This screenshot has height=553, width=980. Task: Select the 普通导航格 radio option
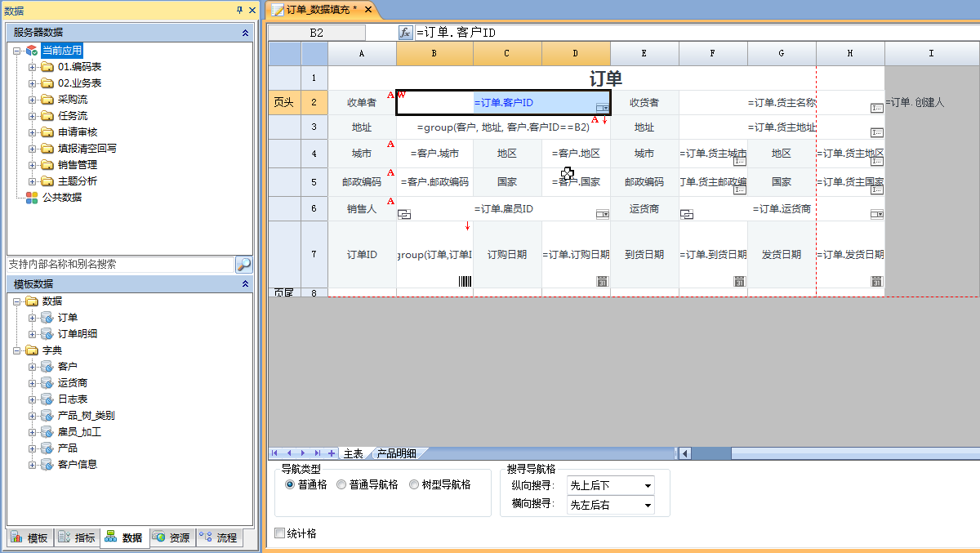pyautogui.click(x=341, y=484)
